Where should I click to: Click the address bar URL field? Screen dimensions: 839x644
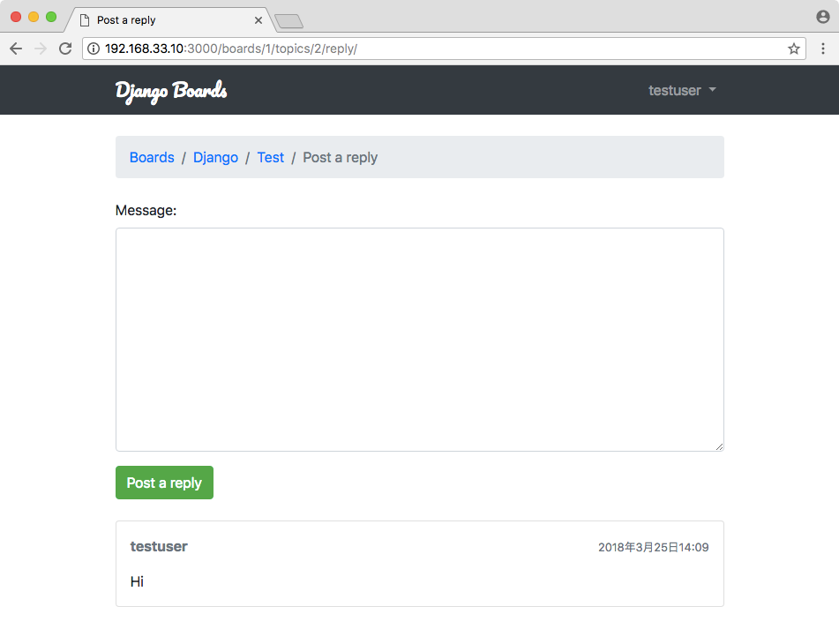point(444,49)
